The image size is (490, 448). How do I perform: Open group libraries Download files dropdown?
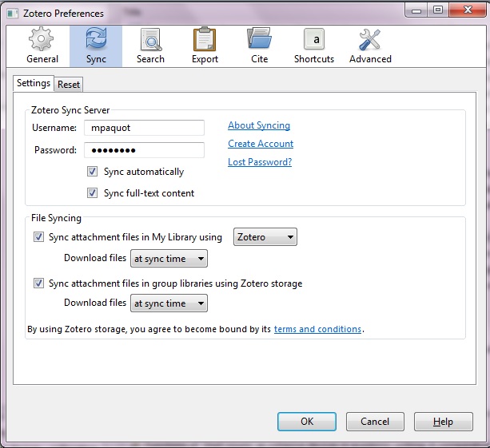tap(169, 303)
